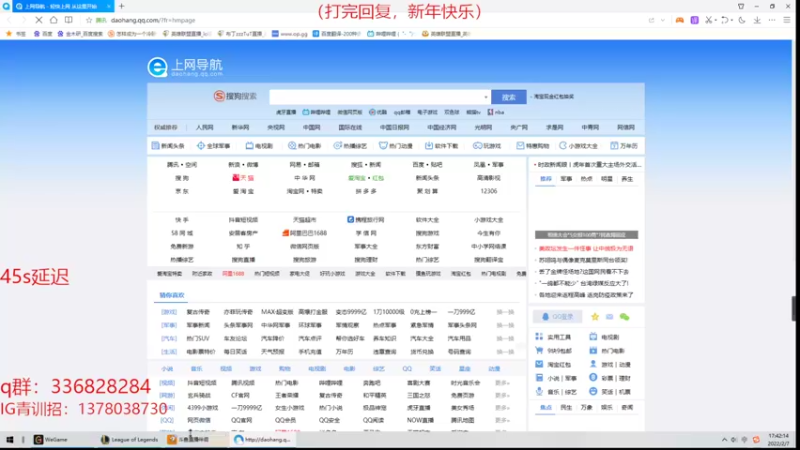The width and height of the screenshot is (800, 450).
Task: Select the 养生 news tab in sidebar
Action: [x=627, y=179]
